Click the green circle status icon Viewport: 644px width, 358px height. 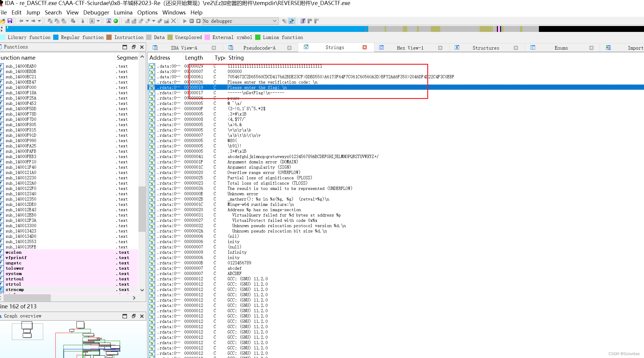[116, 21]
